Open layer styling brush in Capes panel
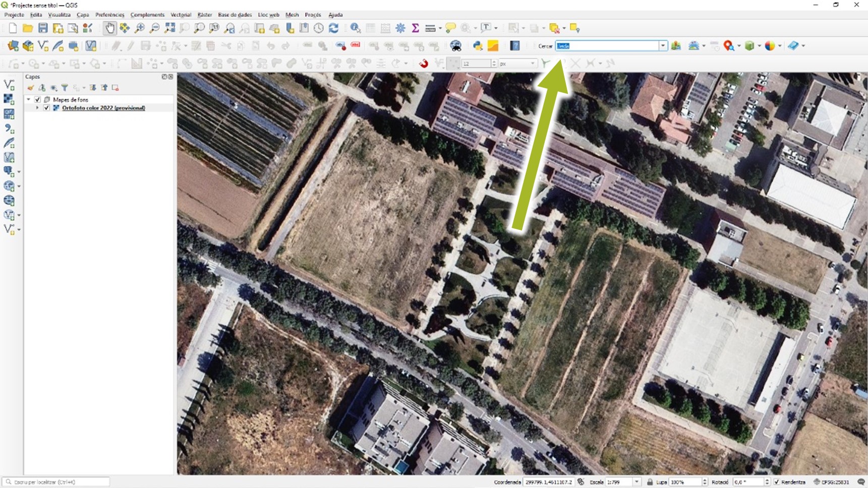Screen dimensions: 868x488 (31, 88)
